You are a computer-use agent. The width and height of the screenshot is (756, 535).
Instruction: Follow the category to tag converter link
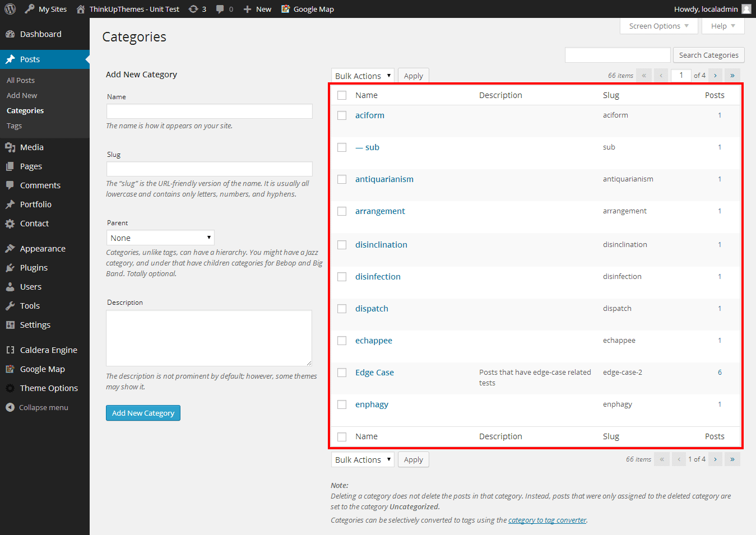547,520
